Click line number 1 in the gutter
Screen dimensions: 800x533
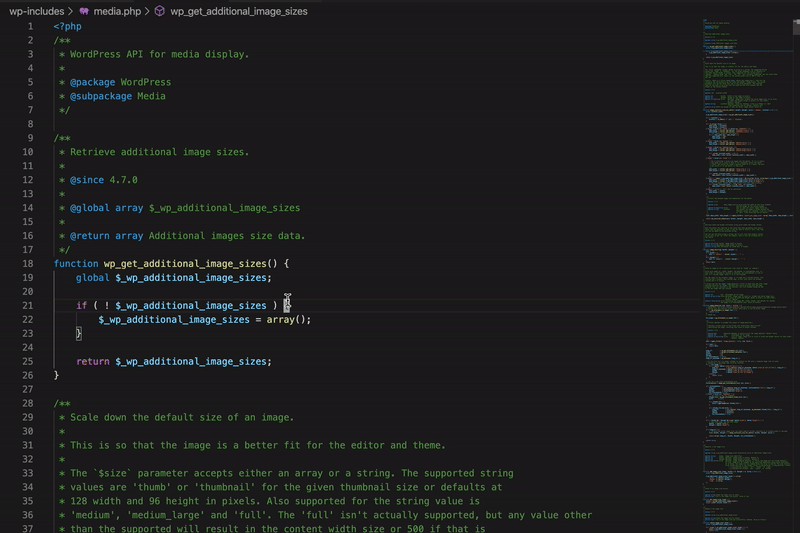(x=30, y=27)
